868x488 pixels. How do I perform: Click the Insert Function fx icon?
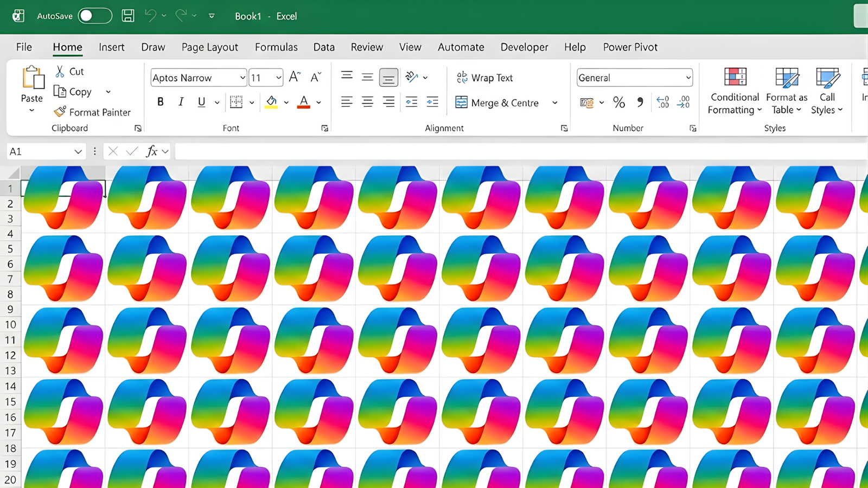[152, 151]
